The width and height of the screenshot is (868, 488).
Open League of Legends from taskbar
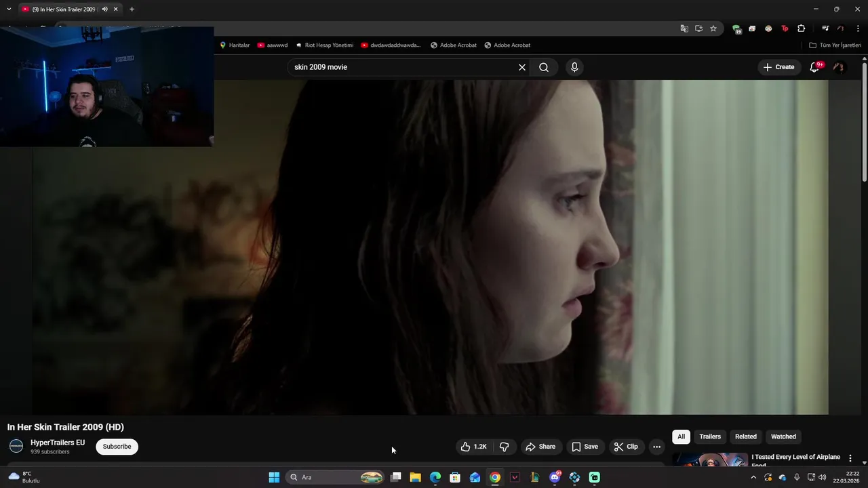coord(534,477)
